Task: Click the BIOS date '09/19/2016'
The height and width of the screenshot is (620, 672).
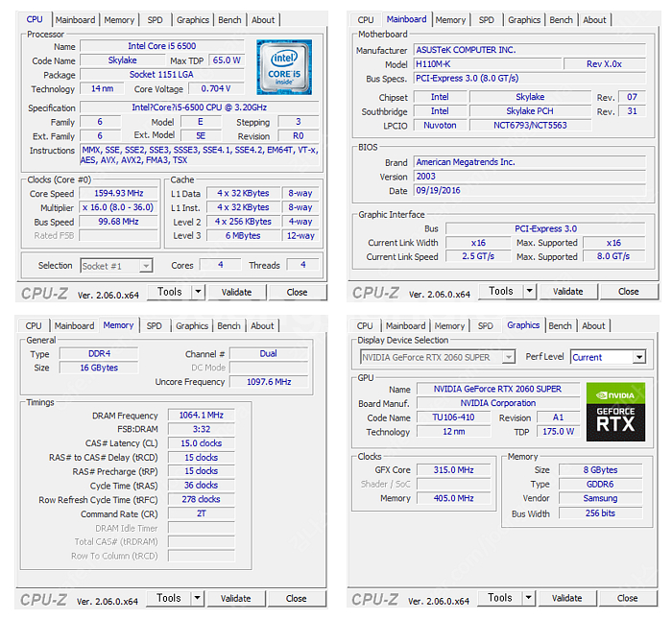Action: coord(530,190)
